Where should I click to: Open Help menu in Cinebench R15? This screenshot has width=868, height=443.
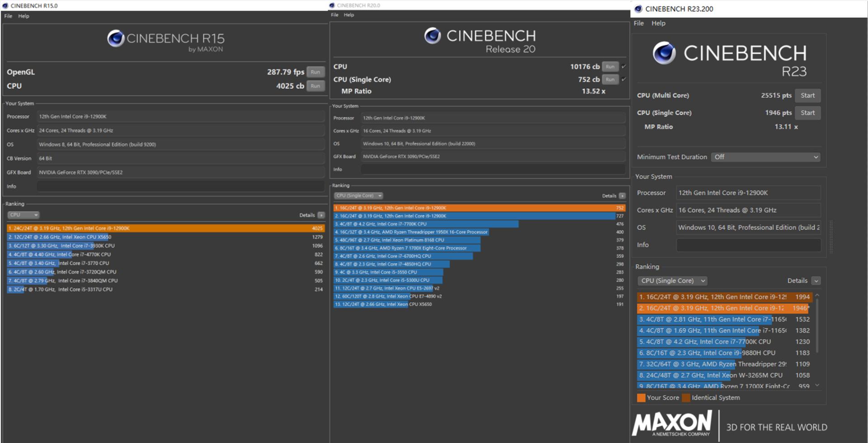tap(24, 16)
